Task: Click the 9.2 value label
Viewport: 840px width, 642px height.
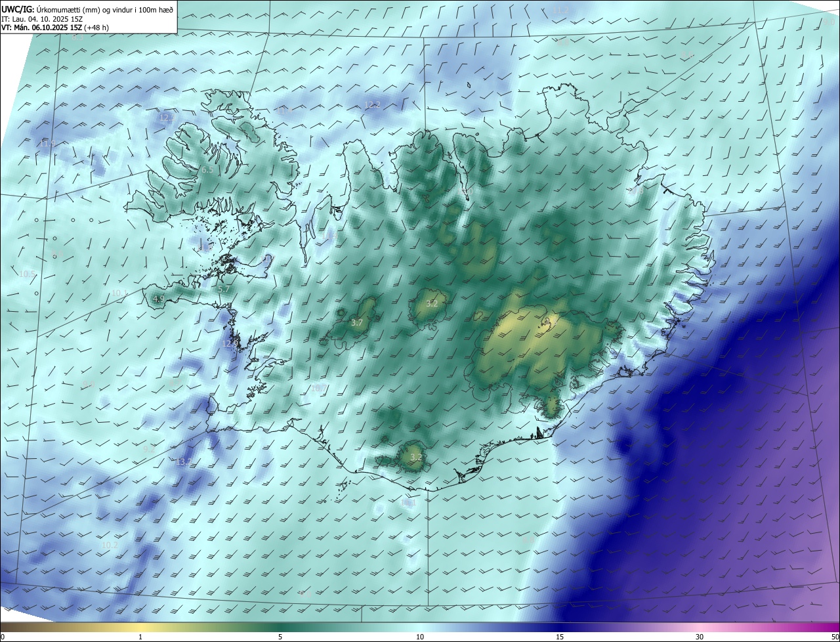Action: point(149,449)
